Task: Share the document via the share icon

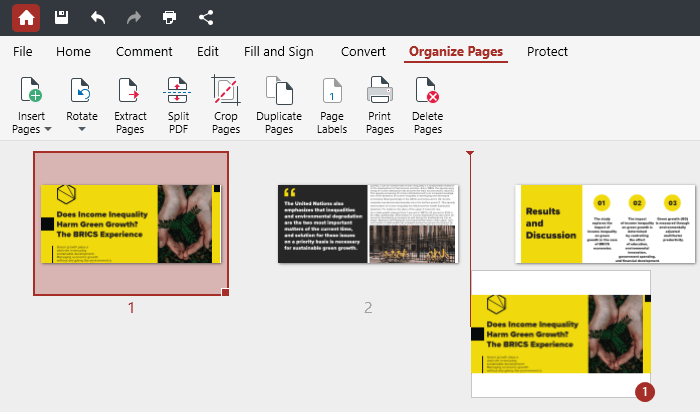Action: coord(206,18)
